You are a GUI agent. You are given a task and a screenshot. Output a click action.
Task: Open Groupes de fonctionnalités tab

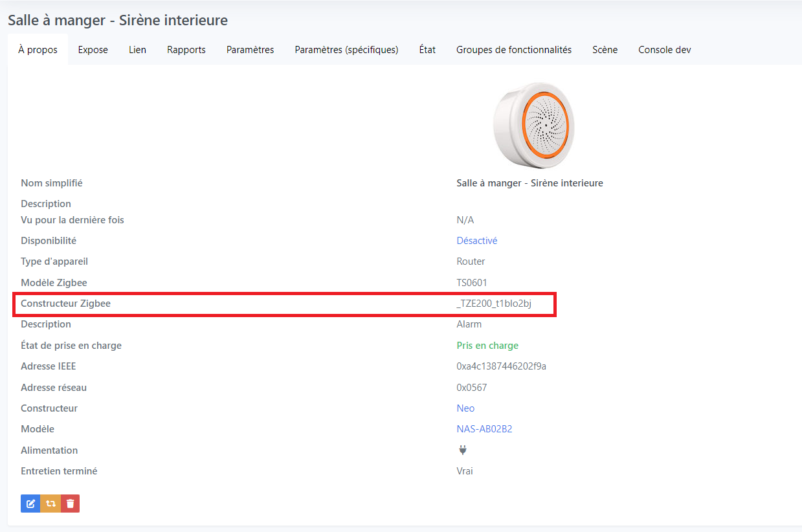[514, 50]
